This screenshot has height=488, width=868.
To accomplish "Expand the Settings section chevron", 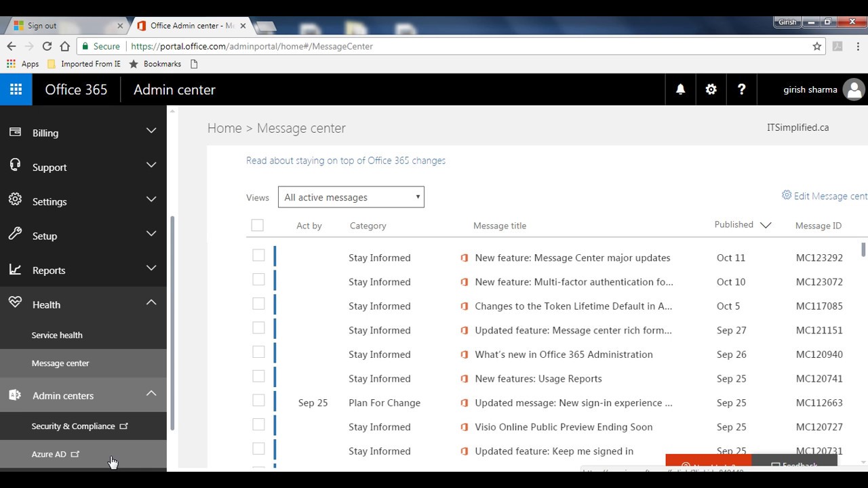I will 151,199.
